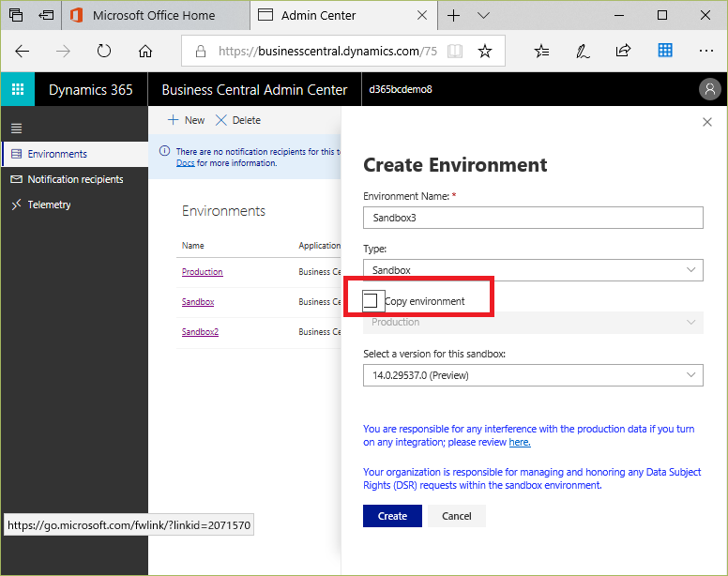Viewport: 728px width, 576px height.
Task: Click the Dynamics 365 header title
Action: click(91, 89)
